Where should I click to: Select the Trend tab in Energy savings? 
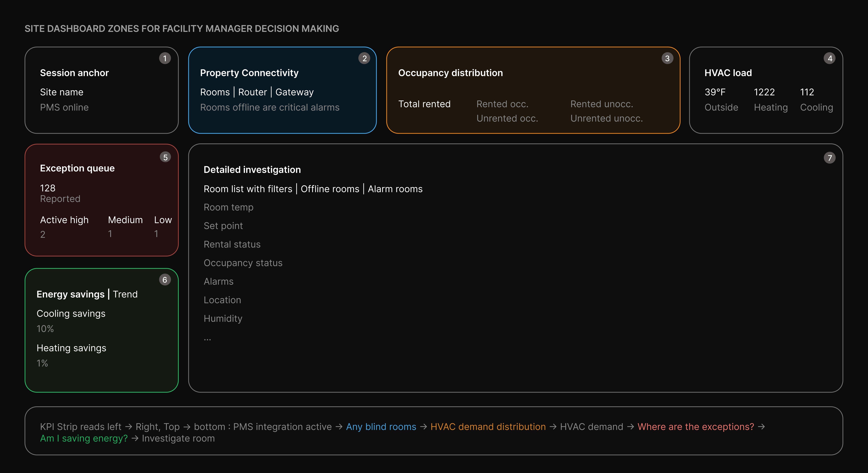[125, 294]
